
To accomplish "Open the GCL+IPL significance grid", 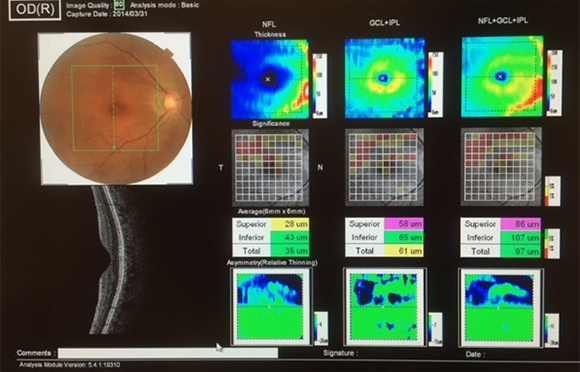I will tap(385, 167).
